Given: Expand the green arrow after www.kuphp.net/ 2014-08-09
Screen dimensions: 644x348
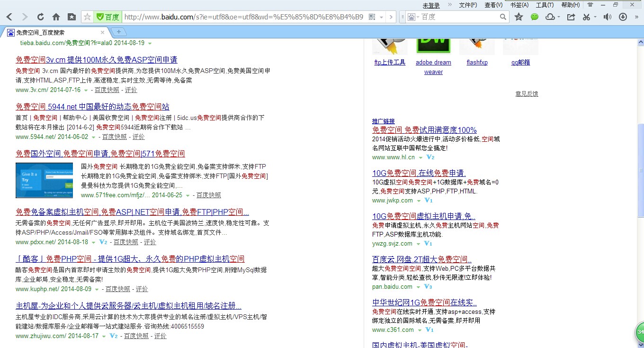Looking at the screenshot, I should [97, 289].
